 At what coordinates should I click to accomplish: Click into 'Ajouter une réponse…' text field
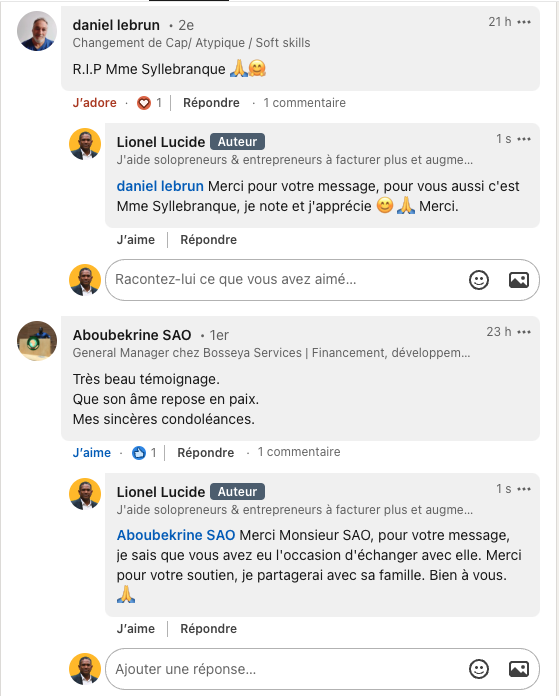[x=284, y=669]
